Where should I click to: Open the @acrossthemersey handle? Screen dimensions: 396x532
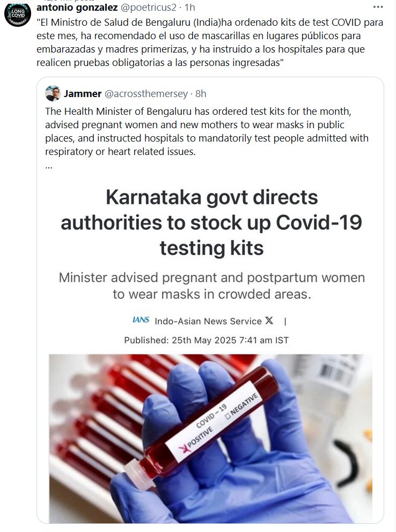click(146, 94)
